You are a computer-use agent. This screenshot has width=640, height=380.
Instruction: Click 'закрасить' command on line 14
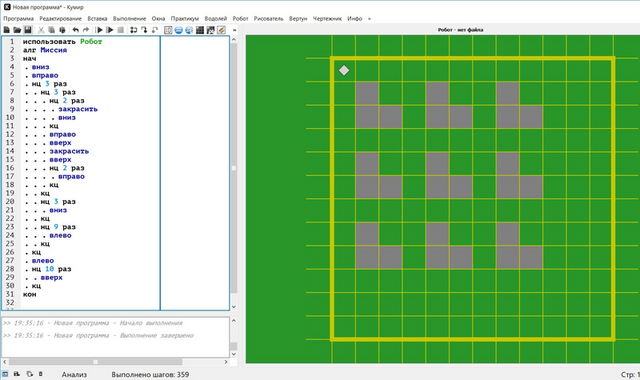[x=69, y=151]
